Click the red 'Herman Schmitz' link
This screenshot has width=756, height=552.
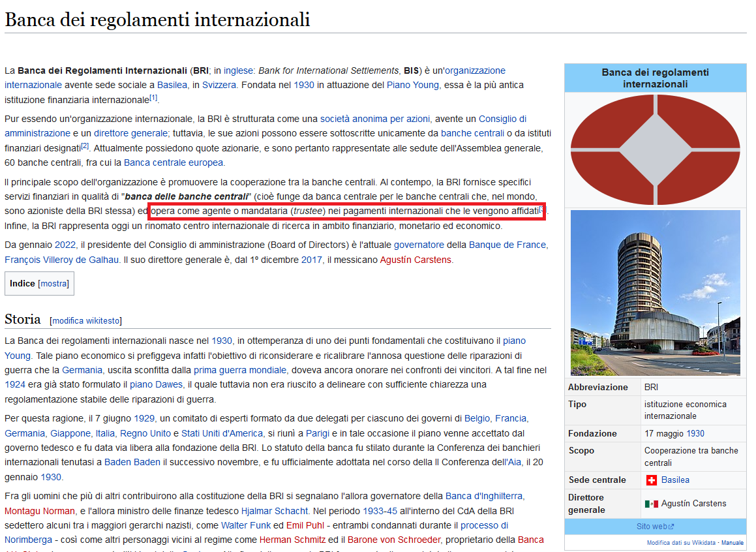pyautogui.click(x=293, y=540)
